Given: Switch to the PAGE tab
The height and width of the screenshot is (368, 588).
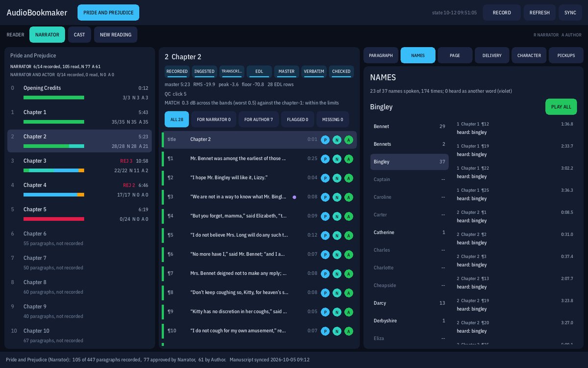Looking at the screenshot, I should click(455, 55).
